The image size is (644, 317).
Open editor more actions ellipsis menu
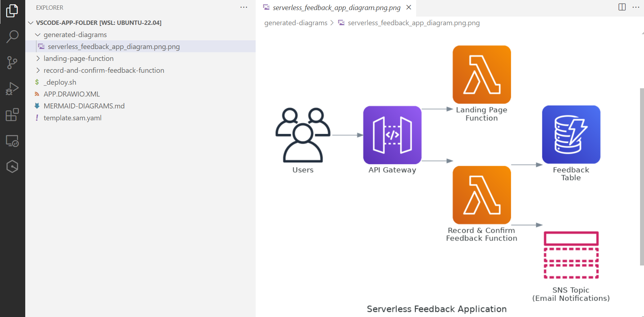click(x=636, y=7)
